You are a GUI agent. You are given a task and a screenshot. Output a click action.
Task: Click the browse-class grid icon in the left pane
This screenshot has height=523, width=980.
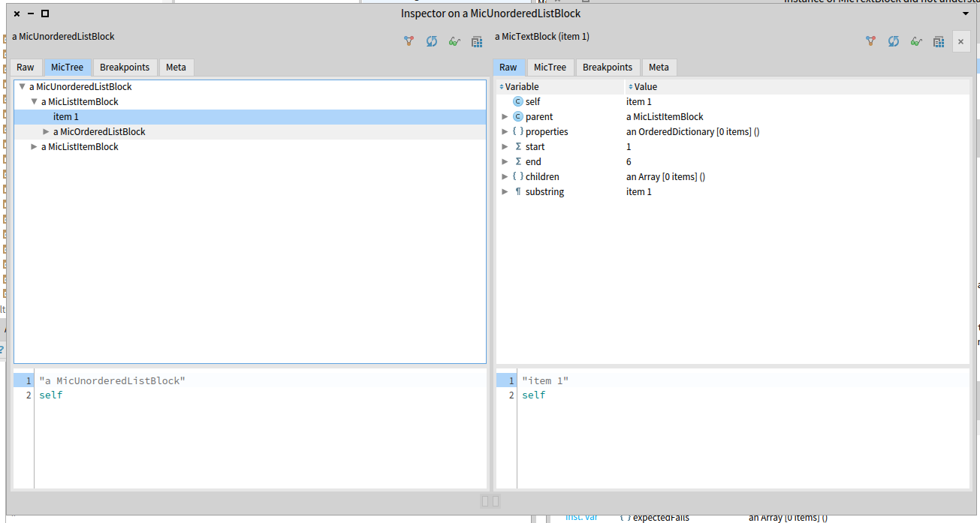pyautogui.click(x=477, y=41)
